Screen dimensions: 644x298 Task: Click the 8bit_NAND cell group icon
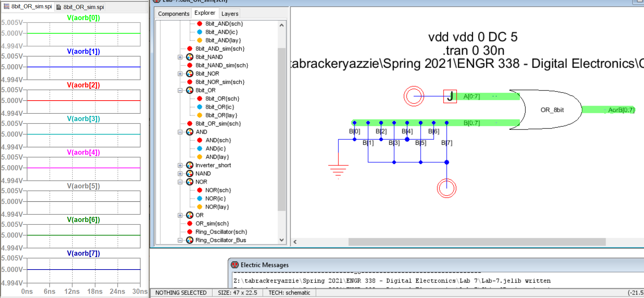190,57
